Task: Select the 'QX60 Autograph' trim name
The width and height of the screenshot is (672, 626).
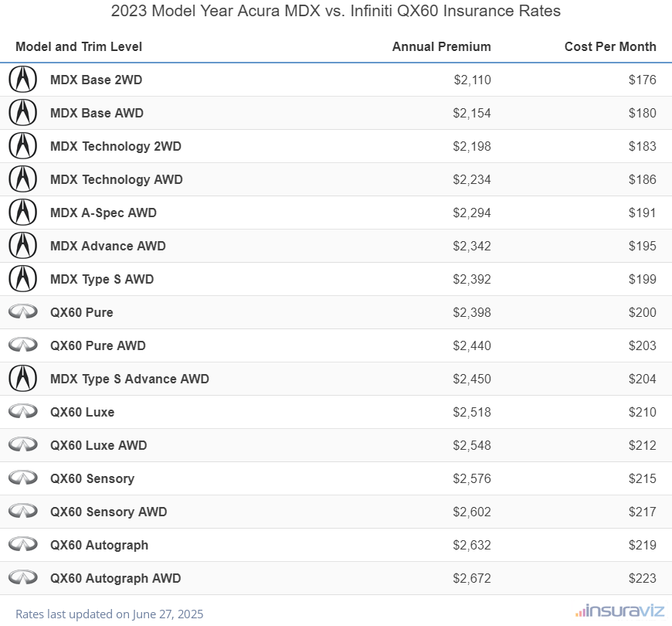Action: click(x=99, y=545)
